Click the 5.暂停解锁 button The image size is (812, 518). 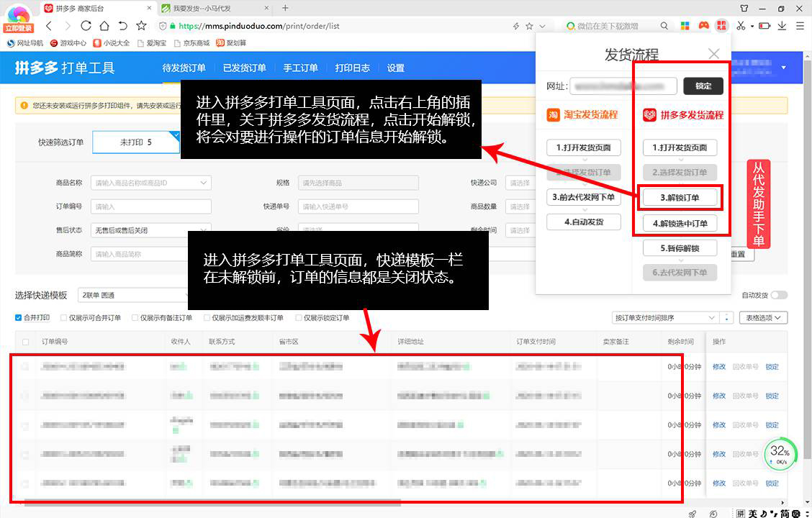680,248
